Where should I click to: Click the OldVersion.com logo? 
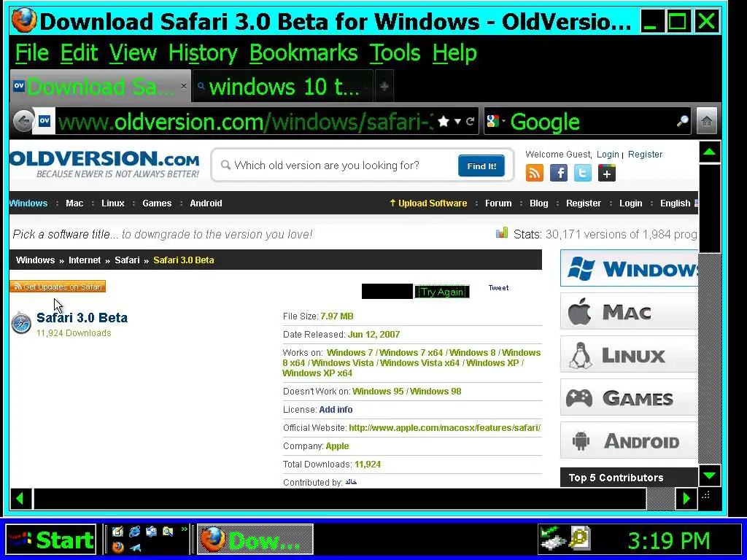click(x=104, y=164)
